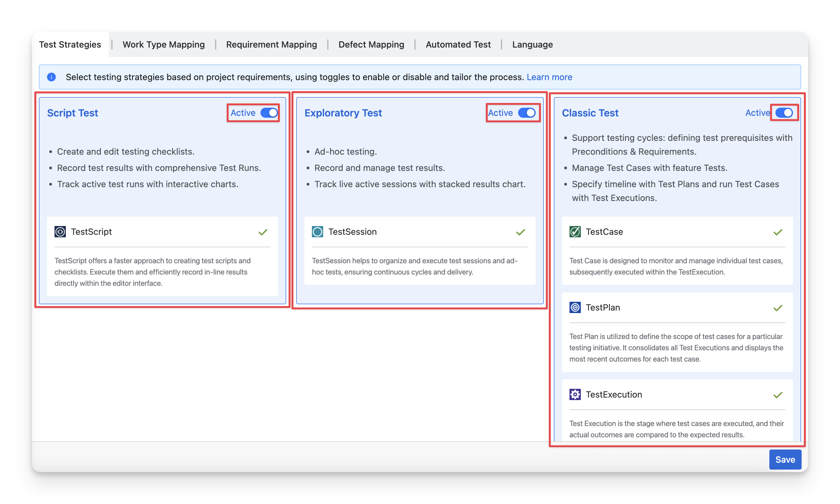This screenshot has height=504, width=840.
Task: Open the Language tab
Action: tap(532, 44)
